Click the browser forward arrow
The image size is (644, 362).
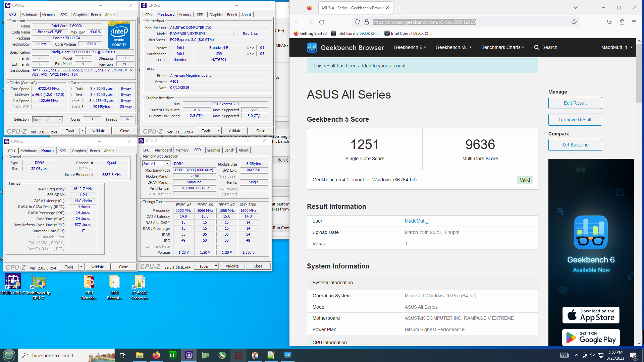[310, 22]
